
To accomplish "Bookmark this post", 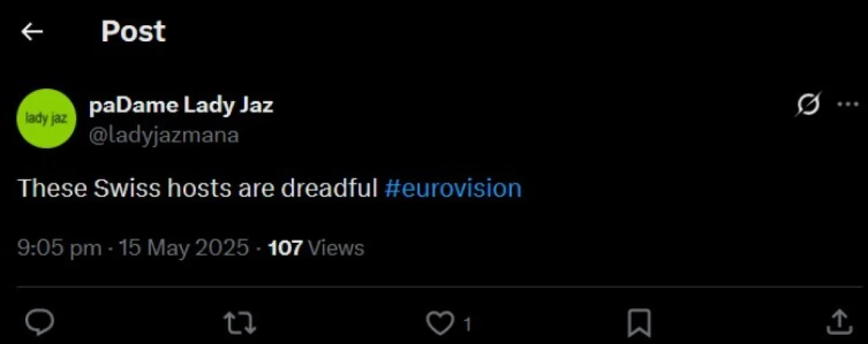I will coord(638,323).
